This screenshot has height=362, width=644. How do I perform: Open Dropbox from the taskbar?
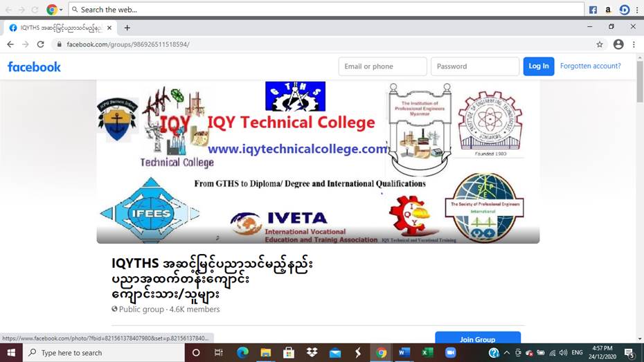pyautogui.click(x=312, y=352)
